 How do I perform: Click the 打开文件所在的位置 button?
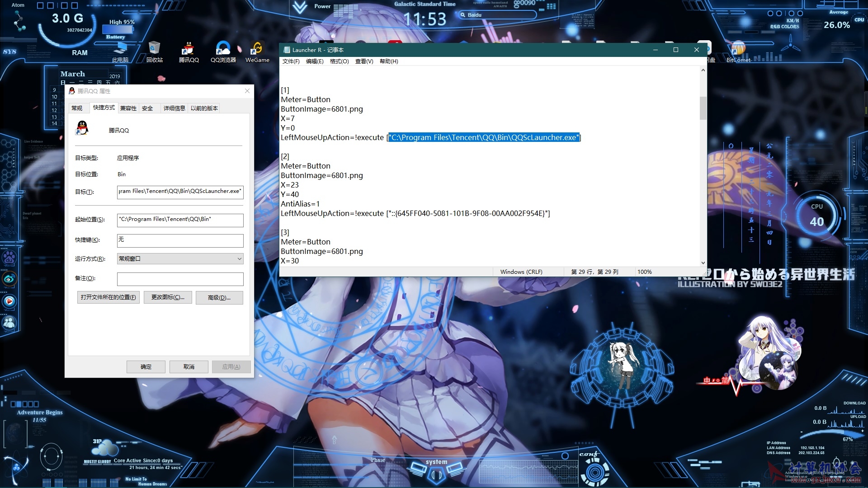point(108,297)
